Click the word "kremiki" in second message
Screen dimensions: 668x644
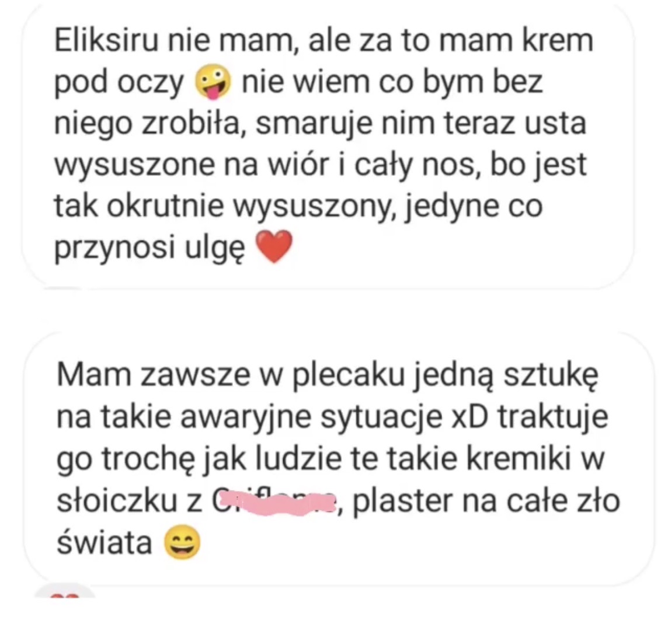tap(519, 458)
